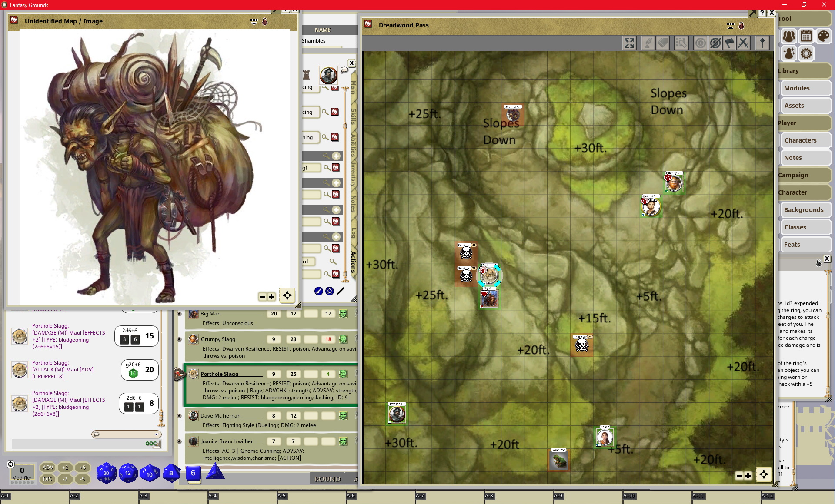Toggle the DIS modifier button
This screenshot has height=504, width=835.
point(47,479)
